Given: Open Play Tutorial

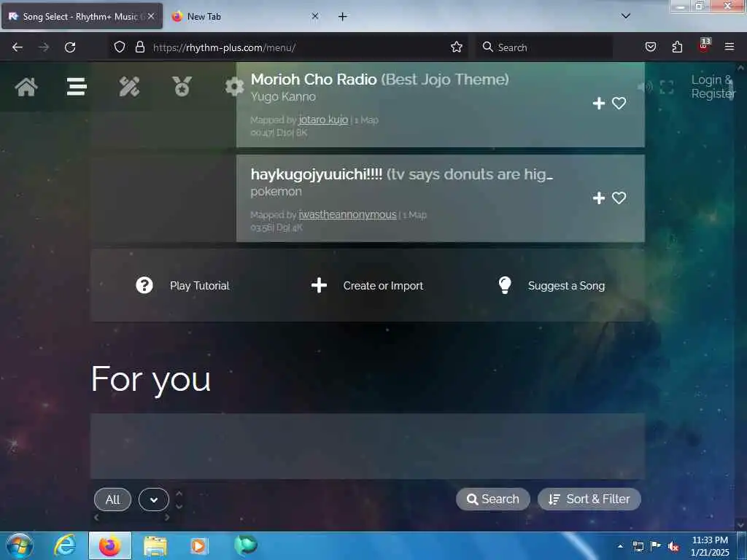Looking at the screenshot, I should click(x=200, y=286).
